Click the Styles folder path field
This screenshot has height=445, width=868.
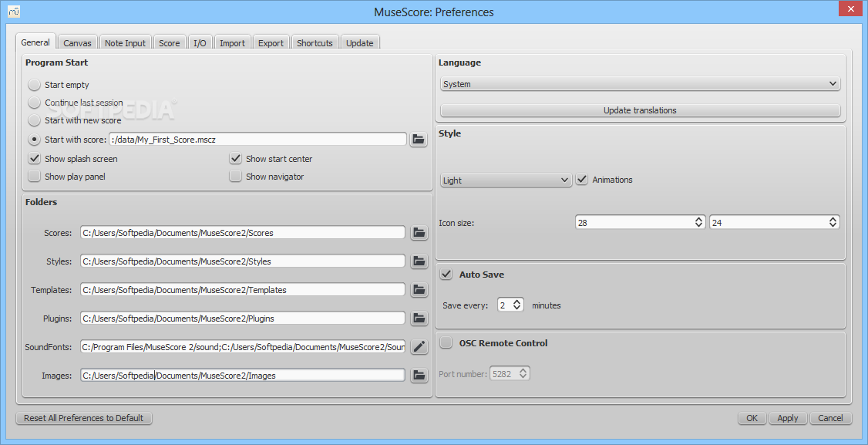click(243, 261)
